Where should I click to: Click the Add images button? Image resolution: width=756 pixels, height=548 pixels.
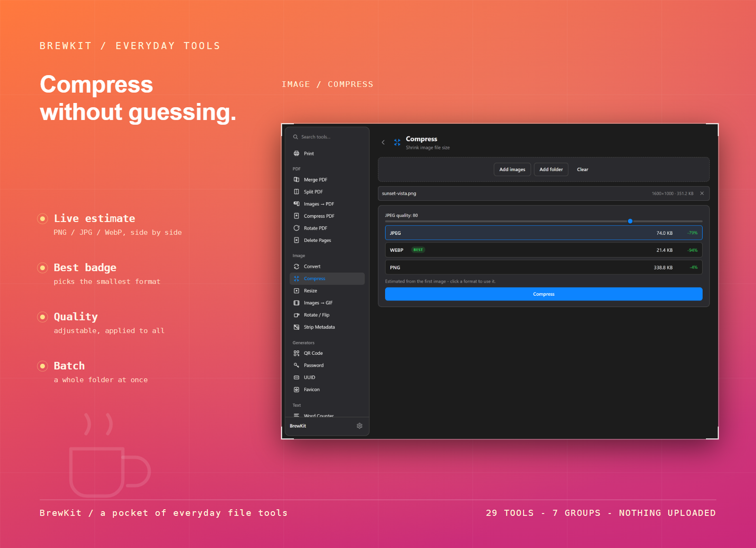coord(512,170)
